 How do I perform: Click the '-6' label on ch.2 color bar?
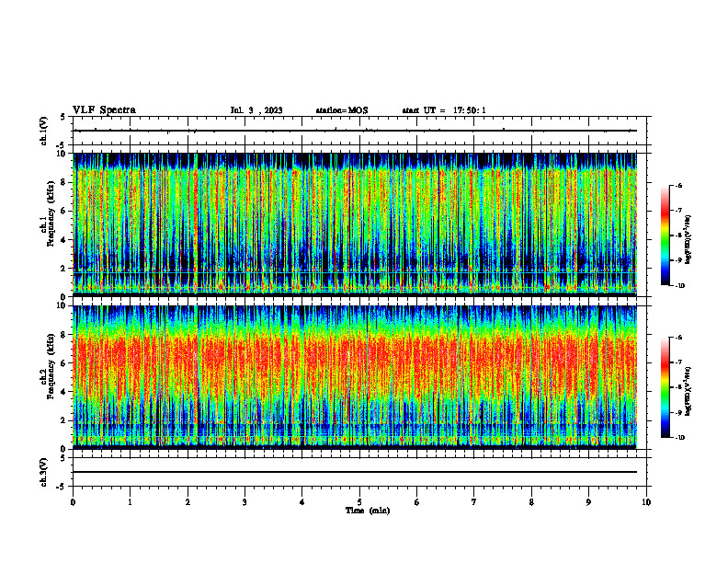click(679, 338)
